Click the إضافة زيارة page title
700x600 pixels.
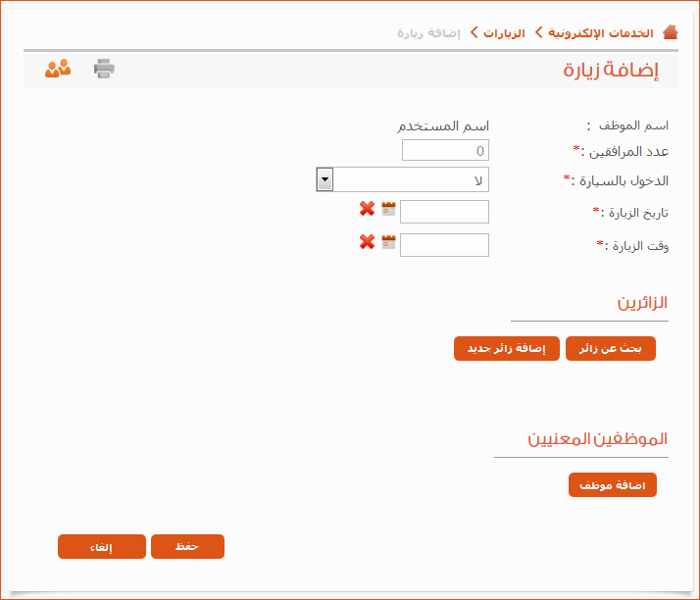pos(610,70)
